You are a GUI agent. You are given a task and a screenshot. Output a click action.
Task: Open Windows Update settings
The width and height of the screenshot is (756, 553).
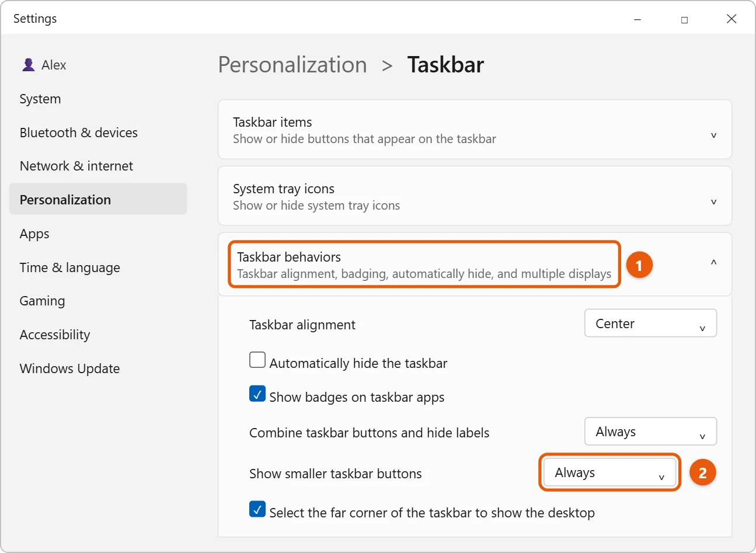pyautogui.click(x=69, y=368)
